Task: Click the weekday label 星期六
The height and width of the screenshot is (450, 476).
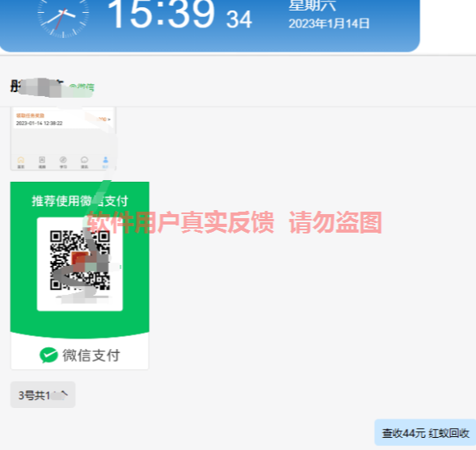Action: click(312, 6)
